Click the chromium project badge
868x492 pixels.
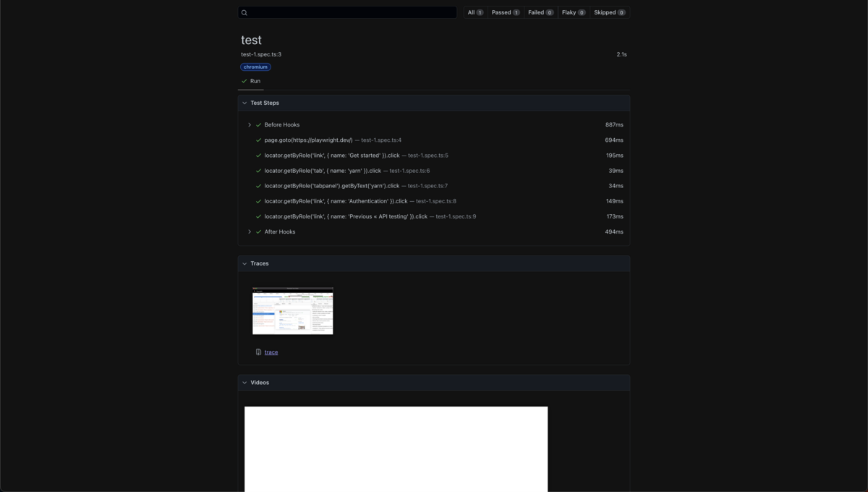255,67
